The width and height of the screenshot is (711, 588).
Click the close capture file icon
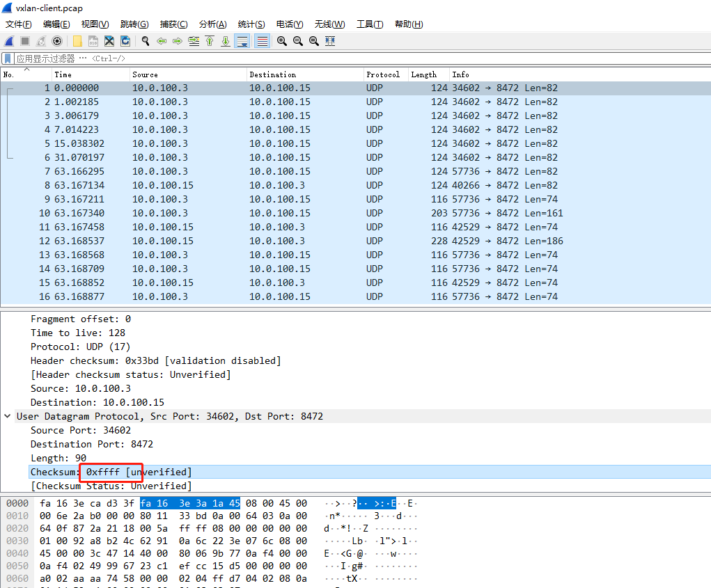pos(109,41)
